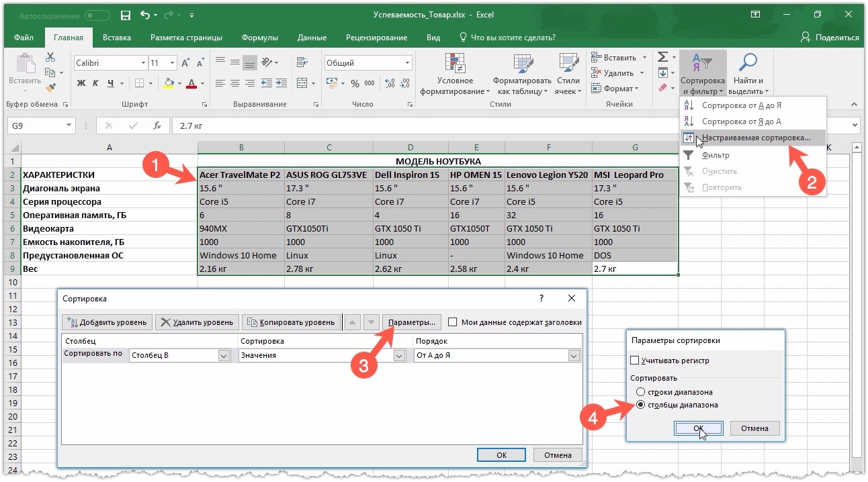The width and height of the screenshot is (868, 482).
Task: Expand the Calibri font name dropdown
Action: (x=143, y=63)
